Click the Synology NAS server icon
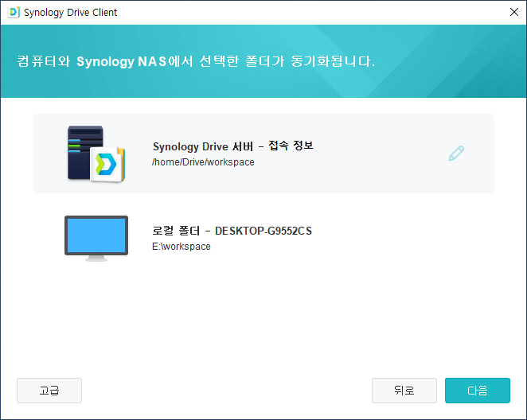 (96, 154)
